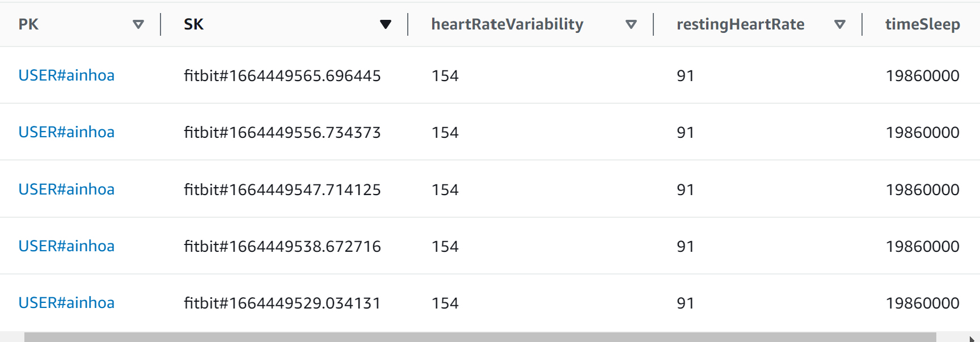
Task: Open USER#ainhoa link for fitbit#1664449538.672716
Action: coord(66,246)
